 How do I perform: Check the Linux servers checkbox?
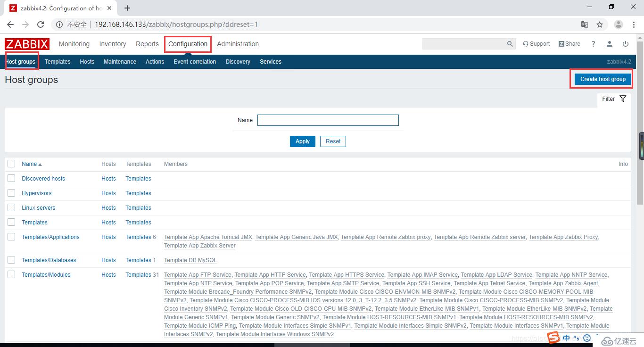click(11, 207)
